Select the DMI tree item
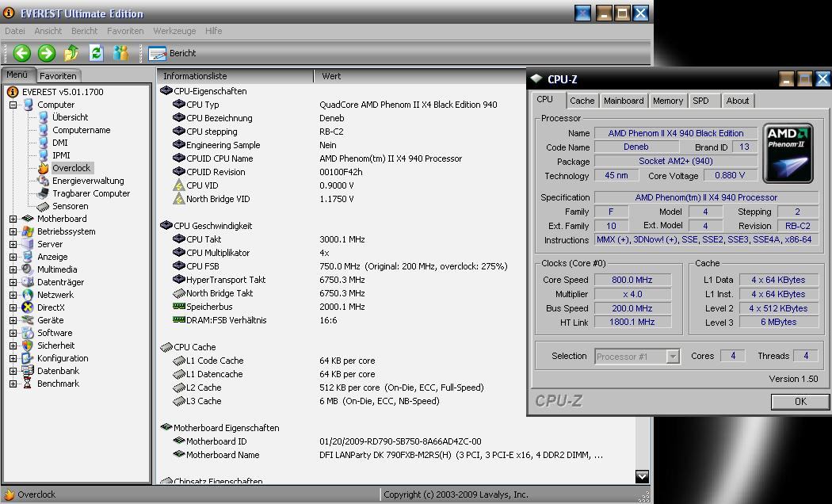The height and width of the screenshot is (504, 832). [60, 143]
